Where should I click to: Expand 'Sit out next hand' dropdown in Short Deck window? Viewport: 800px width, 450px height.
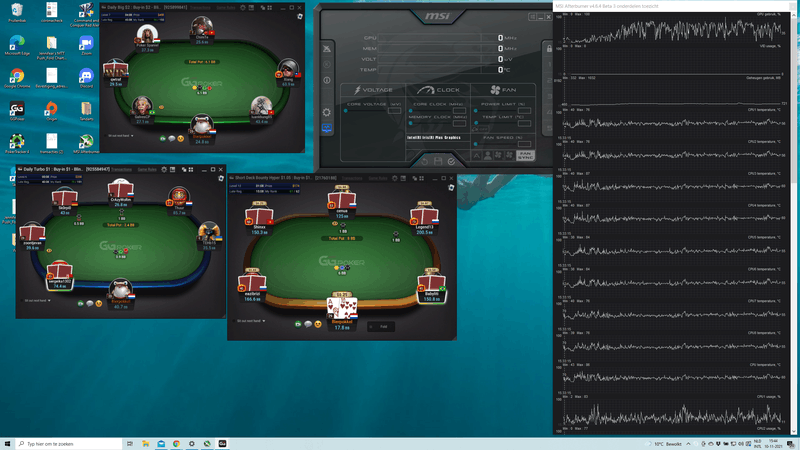tap(264, 321)
